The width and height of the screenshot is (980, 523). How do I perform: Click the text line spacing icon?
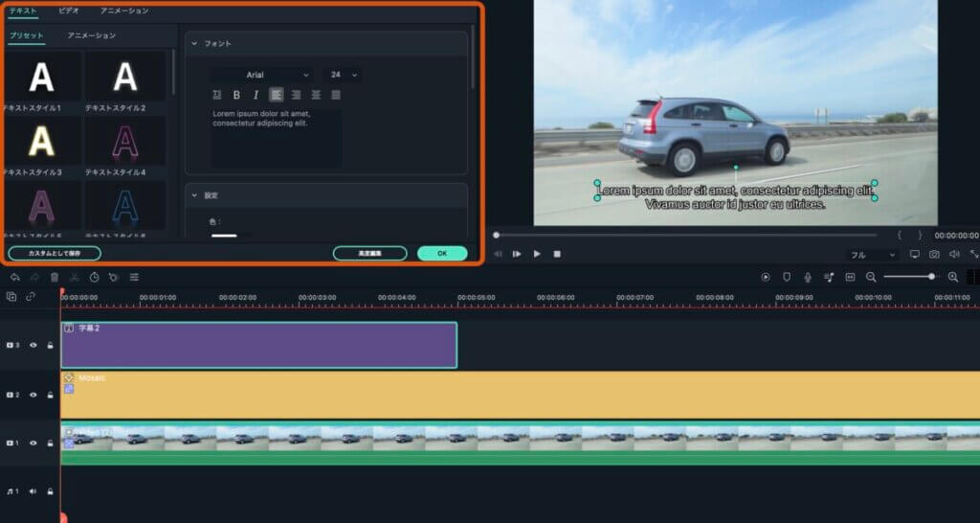click(217, 95)
